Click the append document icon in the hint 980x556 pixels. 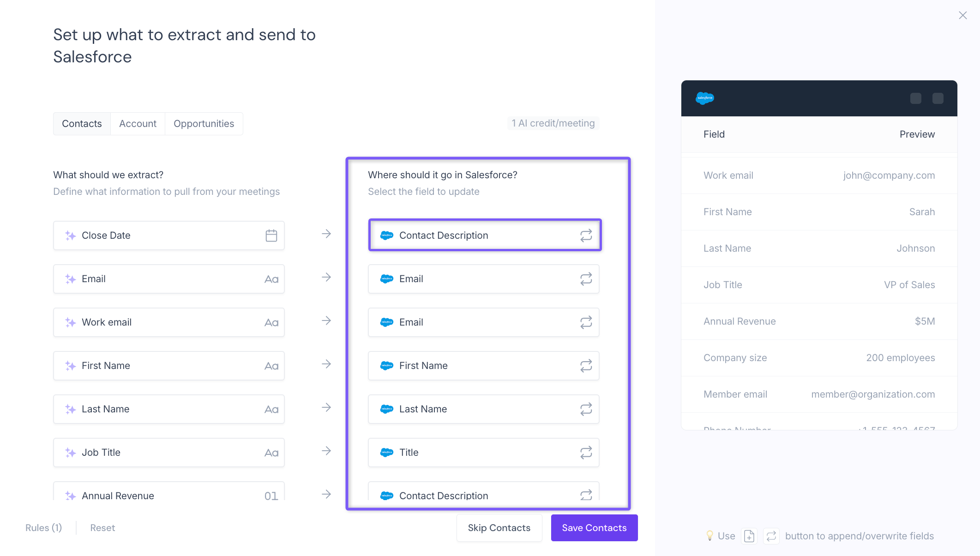(749, 536)
